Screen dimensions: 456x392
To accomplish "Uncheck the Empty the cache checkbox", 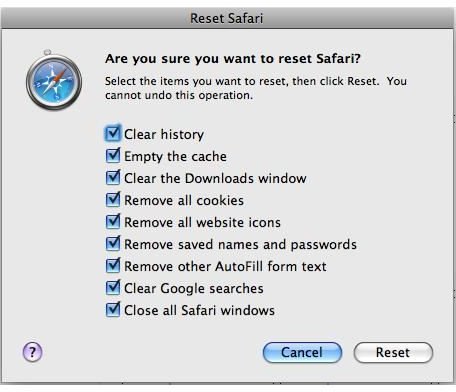I will pos(113,156).
